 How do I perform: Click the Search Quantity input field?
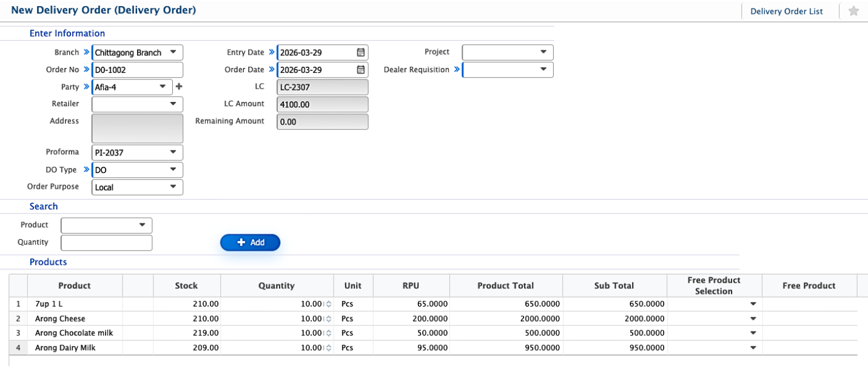107,243
